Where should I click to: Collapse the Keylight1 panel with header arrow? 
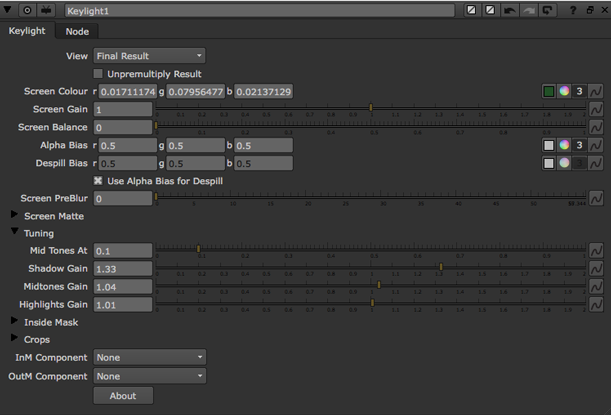(7, 9)
